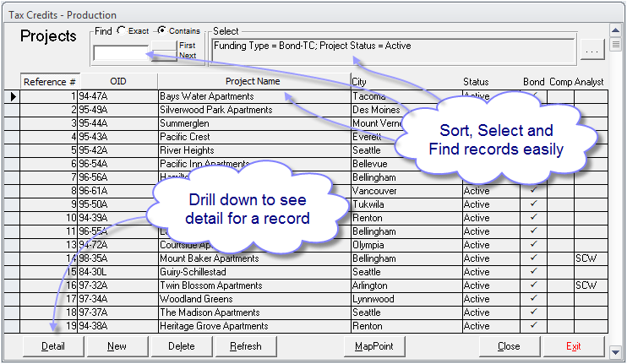
Task: Click SCW analyst cell for Twin Blossom row
Action: click(x=591, y=285)
